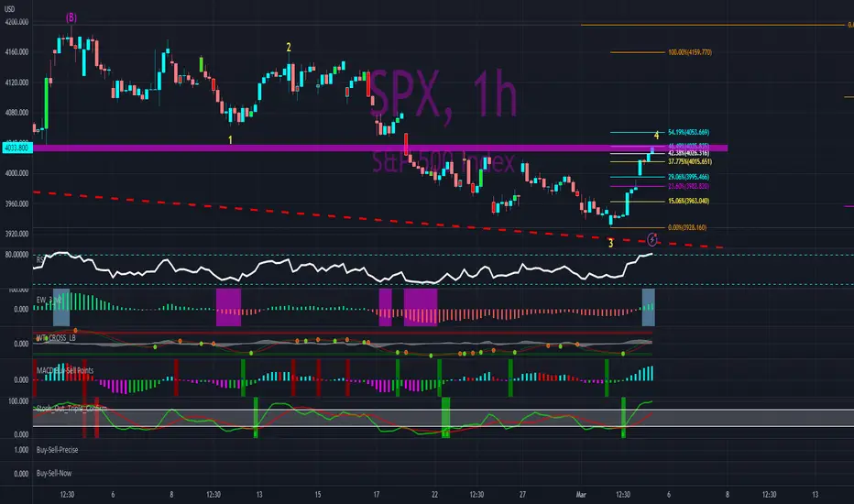
Task: Click the yellow wave label 3
Action: click(610, 244)
